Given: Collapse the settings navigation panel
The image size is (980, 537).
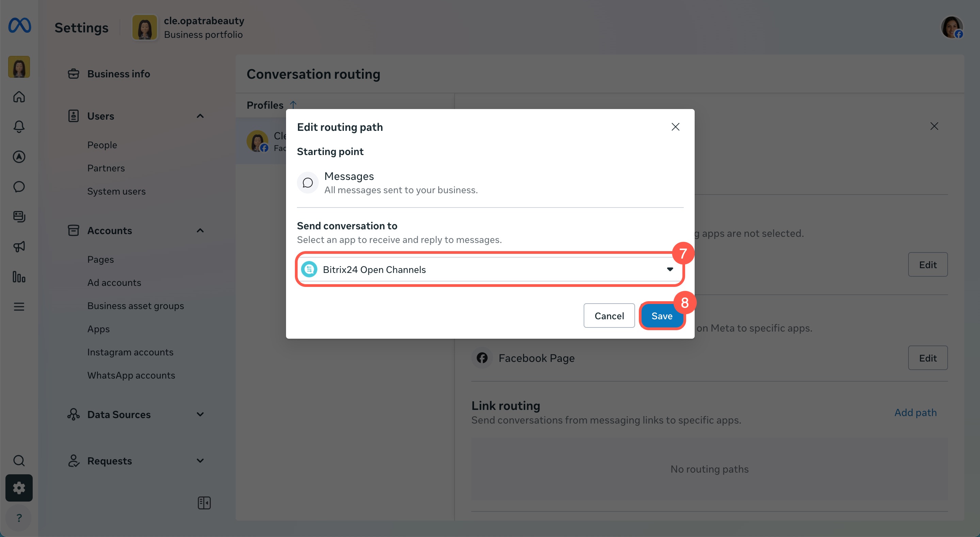Looking at the screenshot, I should (x=204, y=503).
